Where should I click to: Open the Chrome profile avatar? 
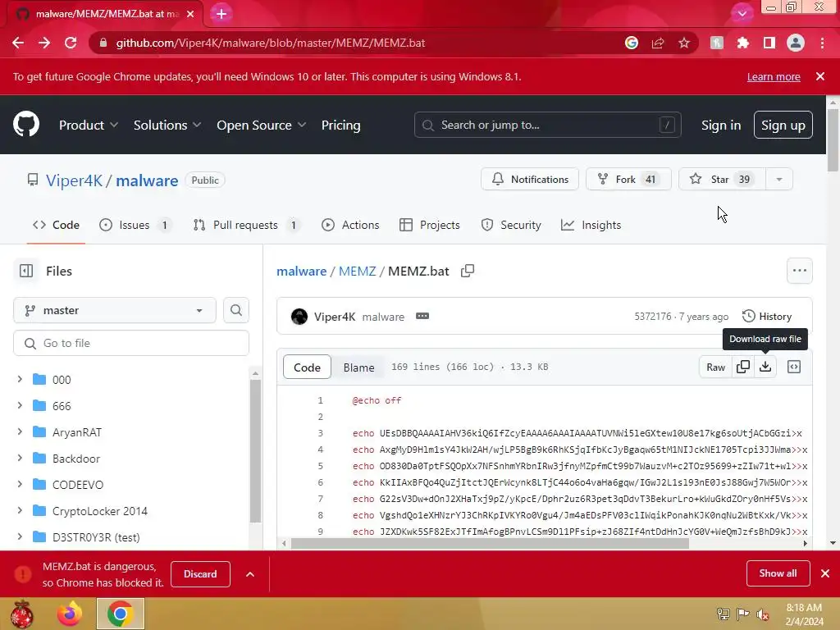pyautogui.click(x=796, y=43)
